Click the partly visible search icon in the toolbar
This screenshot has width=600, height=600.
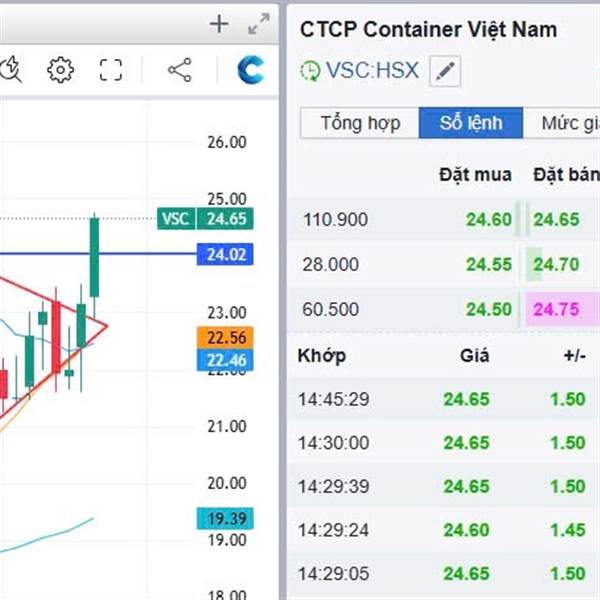(x=10, y=70)
